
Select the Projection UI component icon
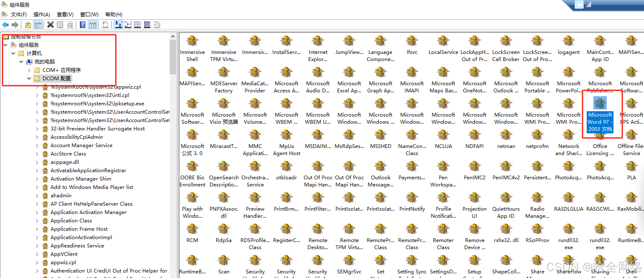(475, 205)
